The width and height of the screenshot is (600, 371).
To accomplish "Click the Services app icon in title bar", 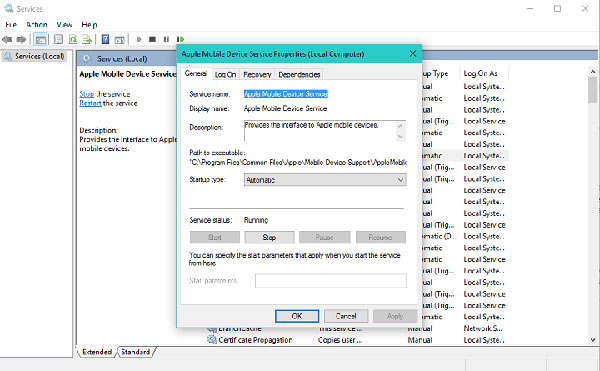I will [x=8, y=8].
